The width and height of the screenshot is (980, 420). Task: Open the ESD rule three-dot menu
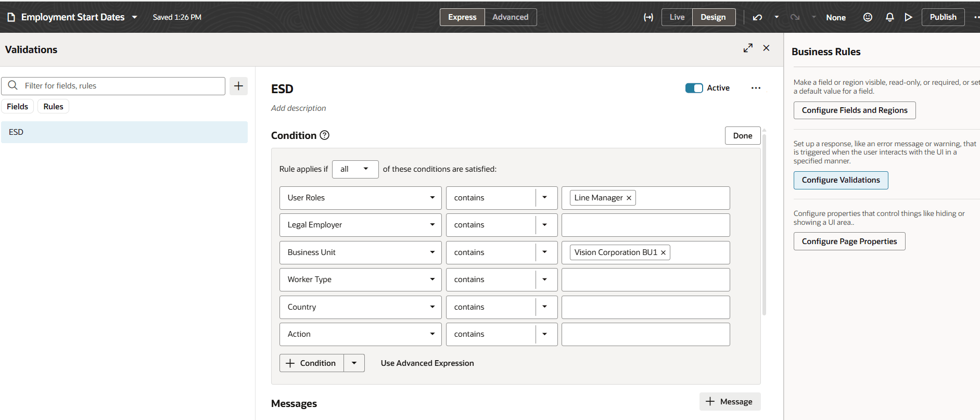point(756,88)
